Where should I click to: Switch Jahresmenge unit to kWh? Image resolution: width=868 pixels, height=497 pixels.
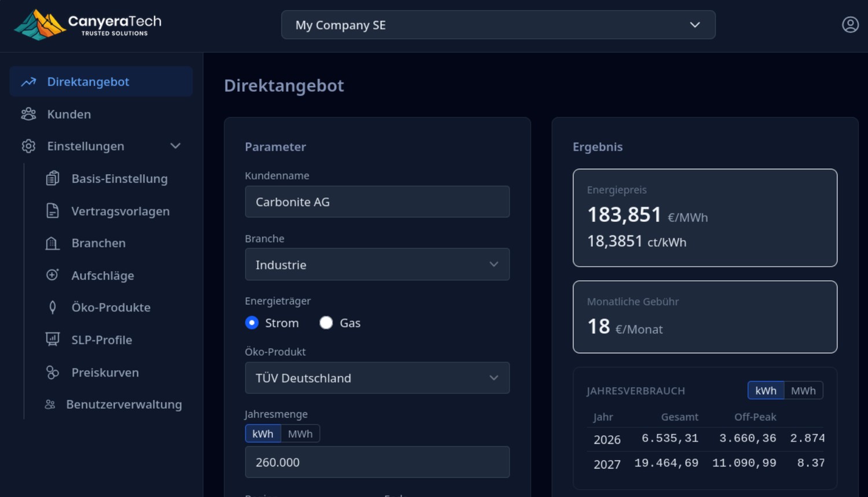pyautogui.click(x=263, y=434)
